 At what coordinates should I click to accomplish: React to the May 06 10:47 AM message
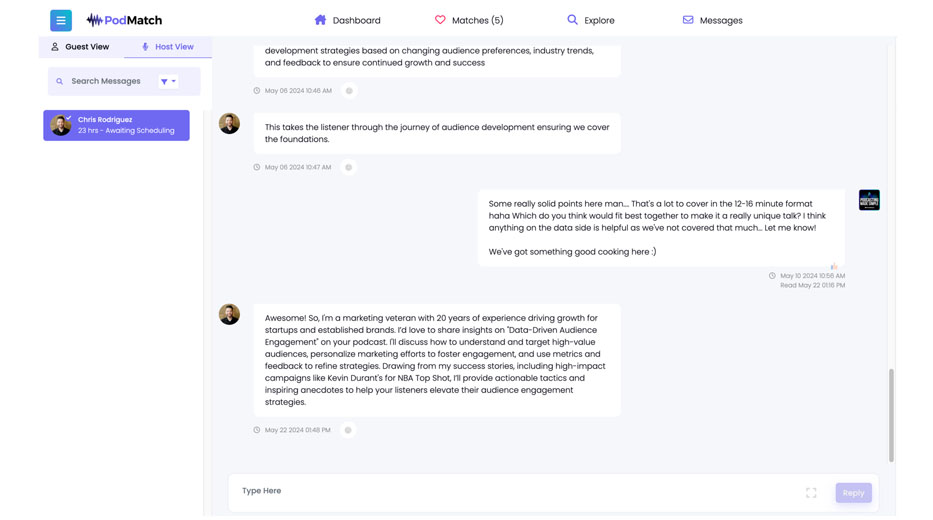(x=349, y=167)
